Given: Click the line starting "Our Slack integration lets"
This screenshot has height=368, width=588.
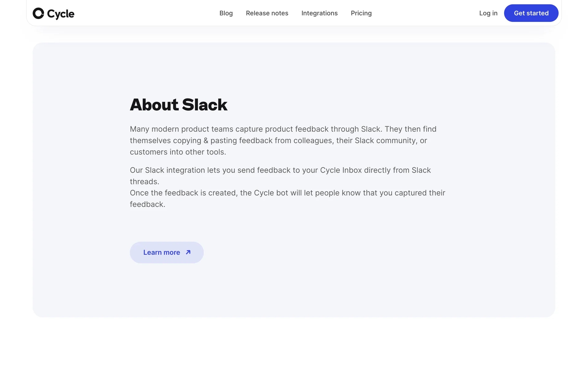Looking at the screenshot, I should (280, 170).
